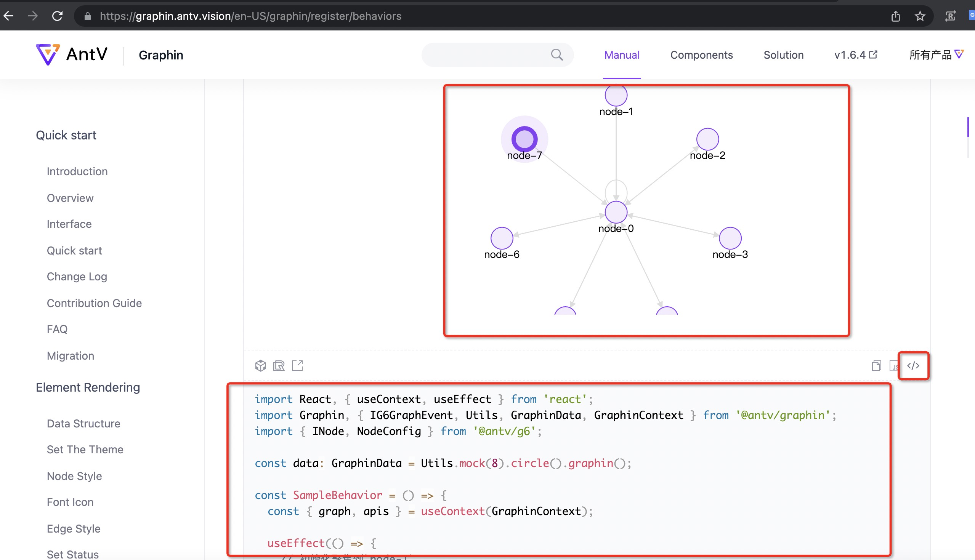Viewport: 975px width, 560px height.
Task: Open the Contribution Guide
Action: (x=94, y=303)
